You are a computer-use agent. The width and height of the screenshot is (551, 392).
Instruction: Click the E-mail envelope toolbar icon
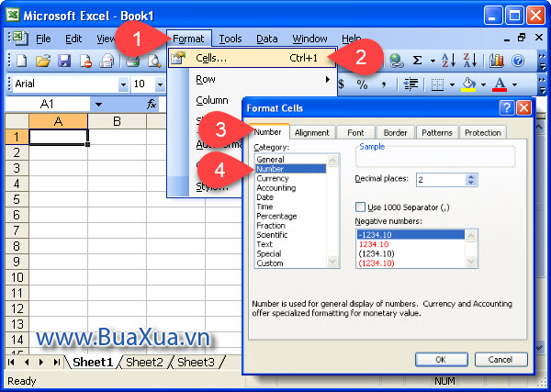click(x=107, y=61)
